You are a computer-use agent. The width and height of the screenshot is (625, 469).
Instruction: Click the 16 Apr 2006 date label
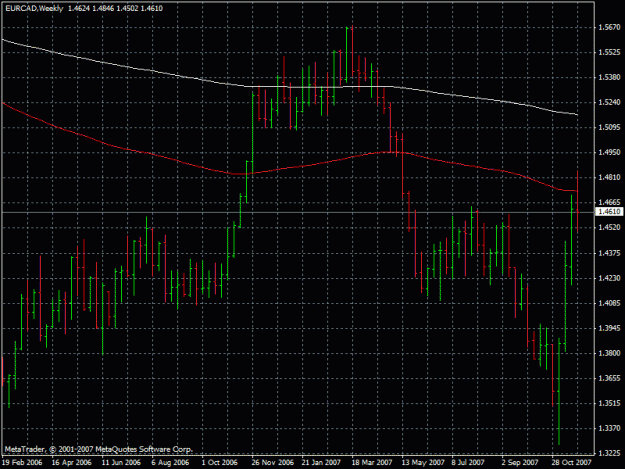pos(71,463)
